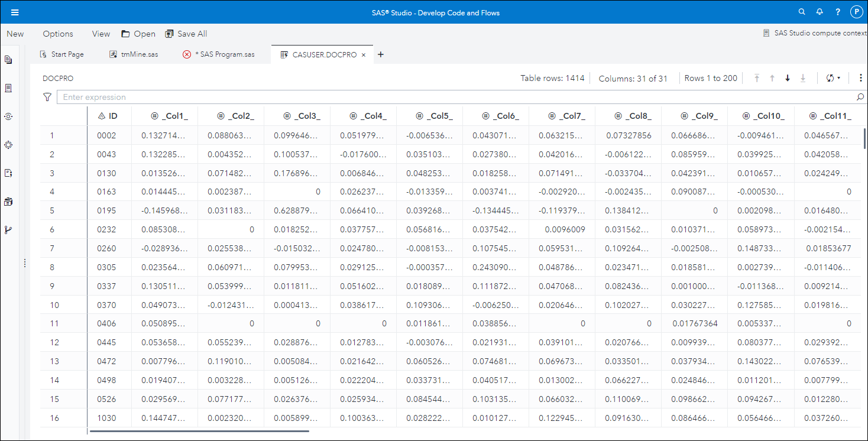This screenshot has width=868, height=441.
Task: Click inside the Enter expression filter field
Action: 237,96
